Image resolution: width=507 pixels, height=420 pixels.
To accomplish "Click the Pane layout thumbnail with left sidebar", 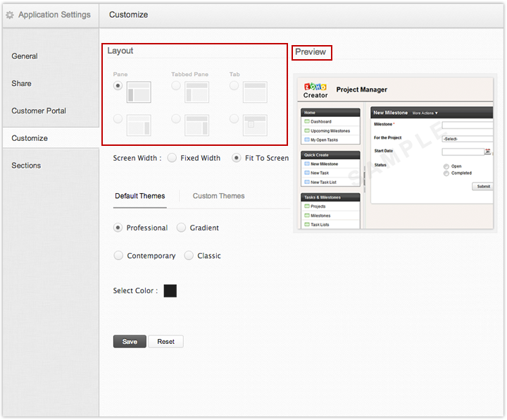I will (x=139, y=92).
